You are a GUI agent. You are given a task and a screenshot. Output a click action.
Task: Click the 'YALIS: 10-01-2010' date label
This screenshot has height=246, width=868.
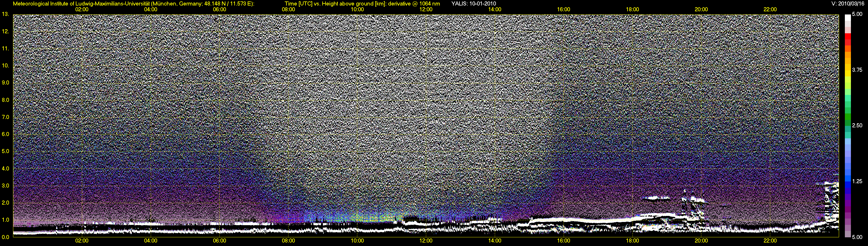(473, 4)
